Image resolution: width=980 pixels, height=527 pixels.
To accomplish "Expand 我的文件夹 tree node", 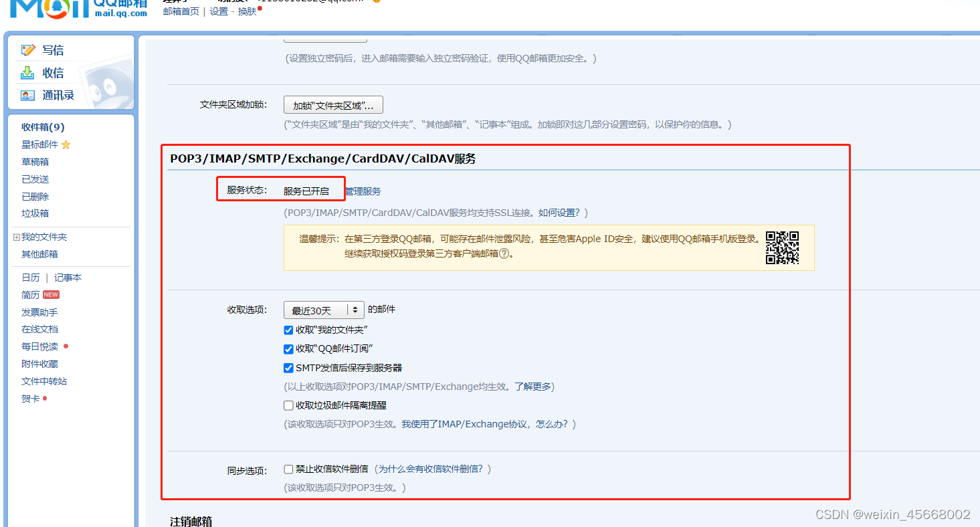I will coord(17,237).
